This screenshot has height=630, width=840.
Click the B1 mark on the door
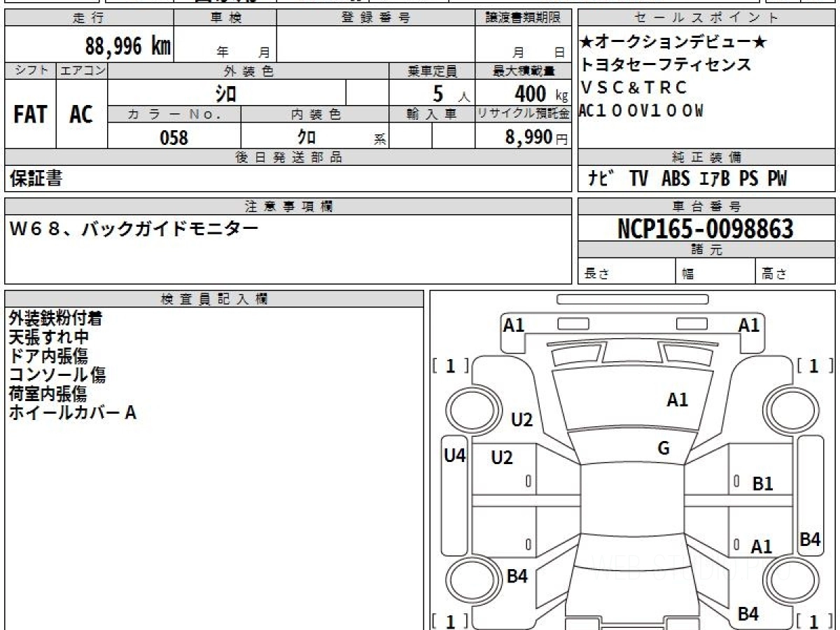(762, 483)
